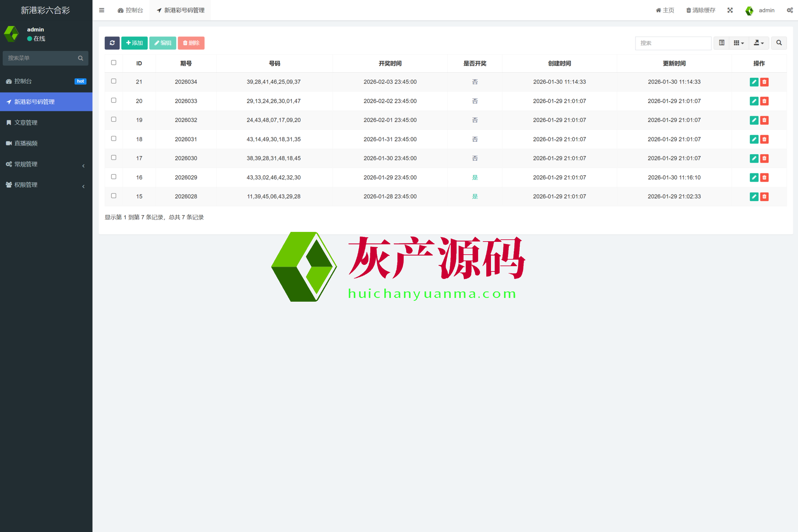Screen dimensions: 798x532
Task: Open 文章管理 in the sidebar
Action: (26, 123)
